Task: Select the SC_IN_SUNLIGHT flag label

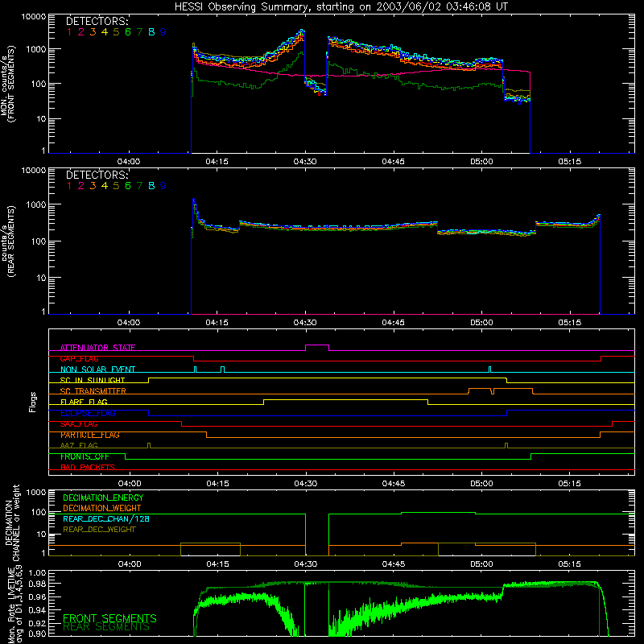Action: tap(93, 380)
